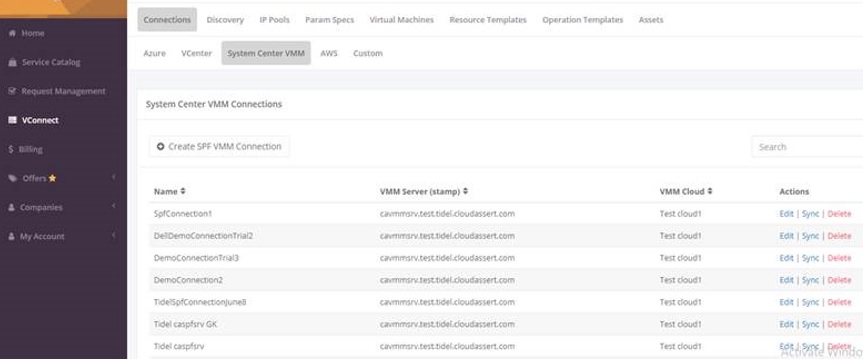The image size is (863, 360).
Task: Click the Home icon in sidebar
Action: point(12,34)
